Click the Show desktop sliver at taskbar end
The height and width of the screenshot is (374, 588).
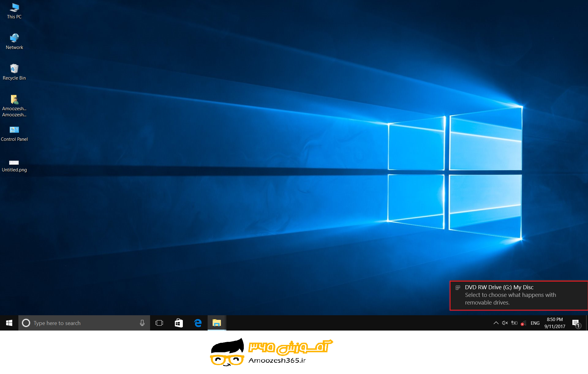tap(586, 323)
